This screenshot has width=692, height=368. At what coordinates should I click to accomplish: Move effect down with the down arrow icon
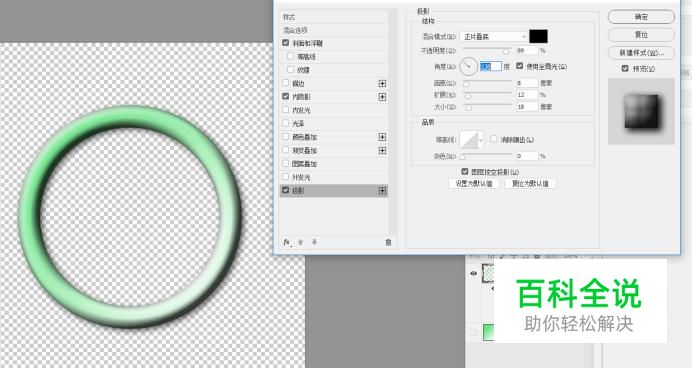coord(314,242)
